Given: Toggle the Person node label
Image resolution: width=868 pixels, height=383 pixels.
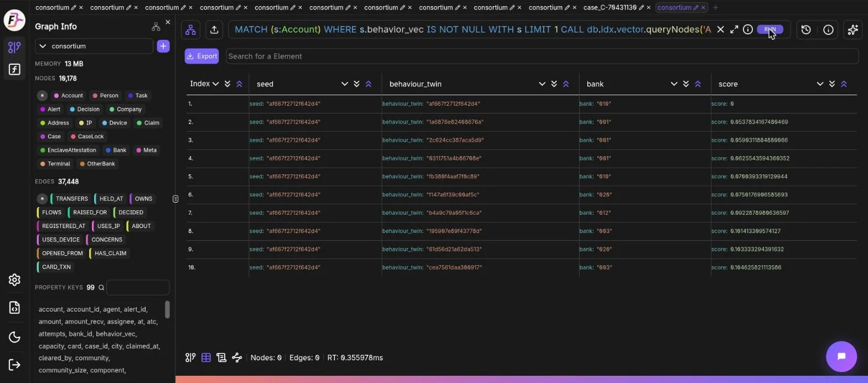Looking at the screenshot, I should [x=105, y=96].
